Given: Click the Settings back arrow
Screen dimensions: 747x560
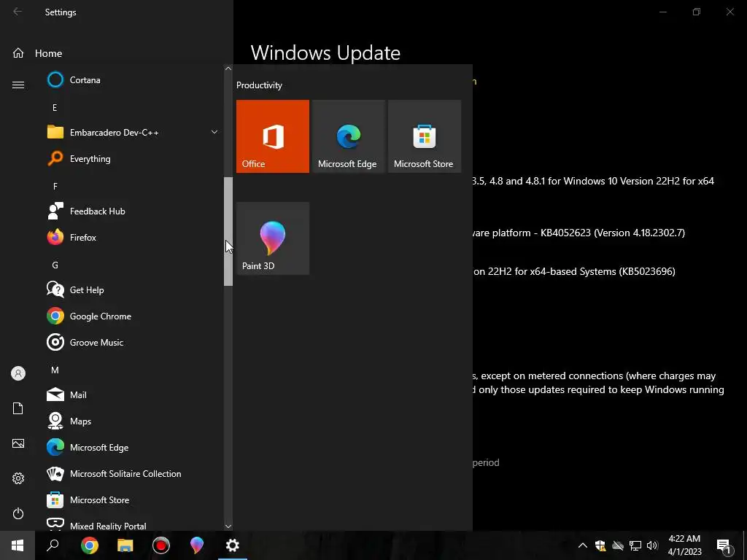Looking at the screenshot, I should [x=18, y=12].
